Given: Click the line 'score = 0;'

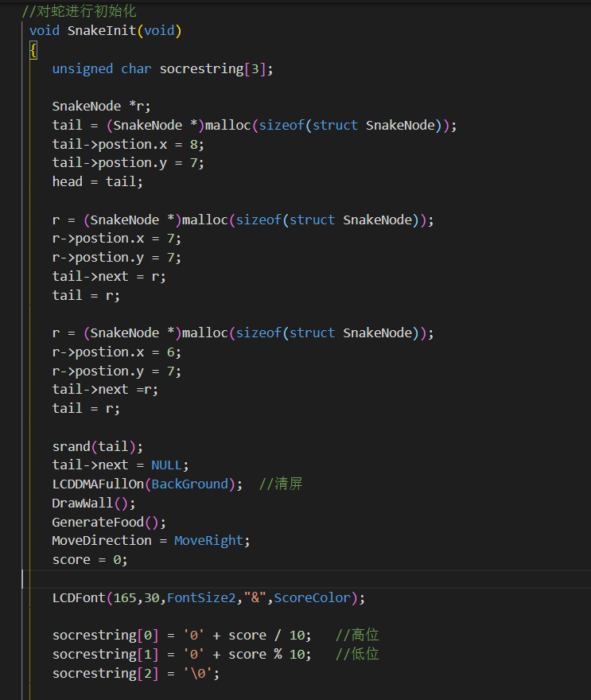Looking at the screenshot, I should pos(90,560).
